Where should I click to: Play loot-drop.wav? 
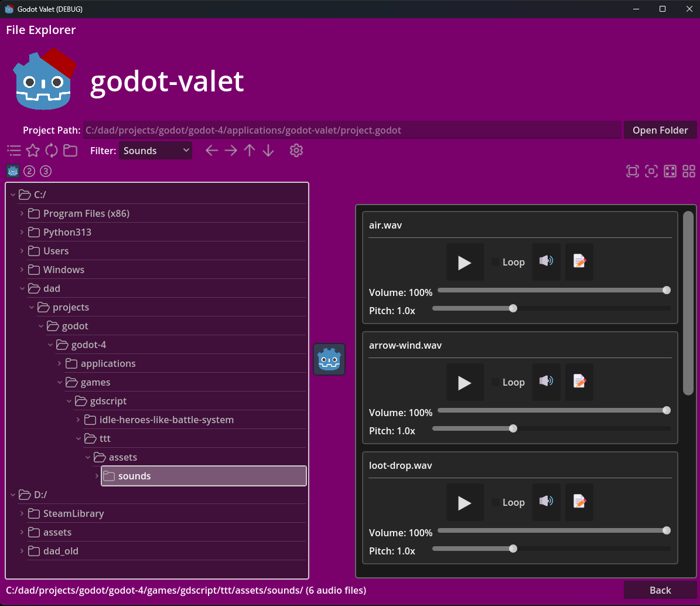click(x=465, y=502)
